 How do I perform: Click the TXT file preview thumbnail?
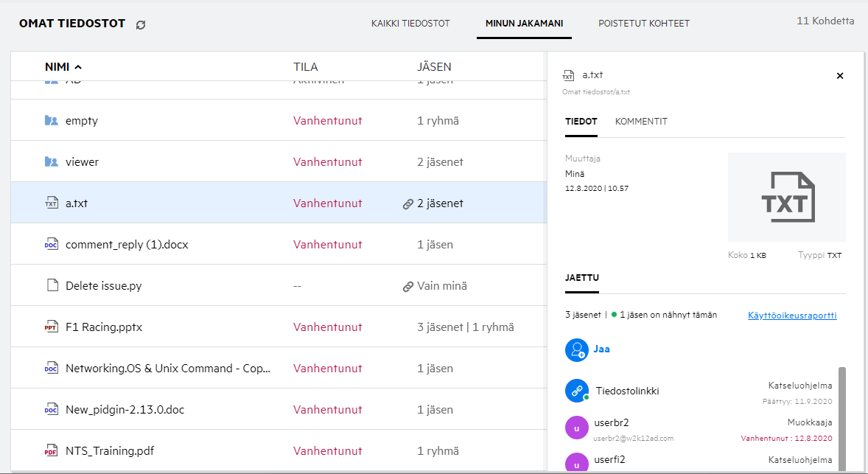[x=786, y=197]
